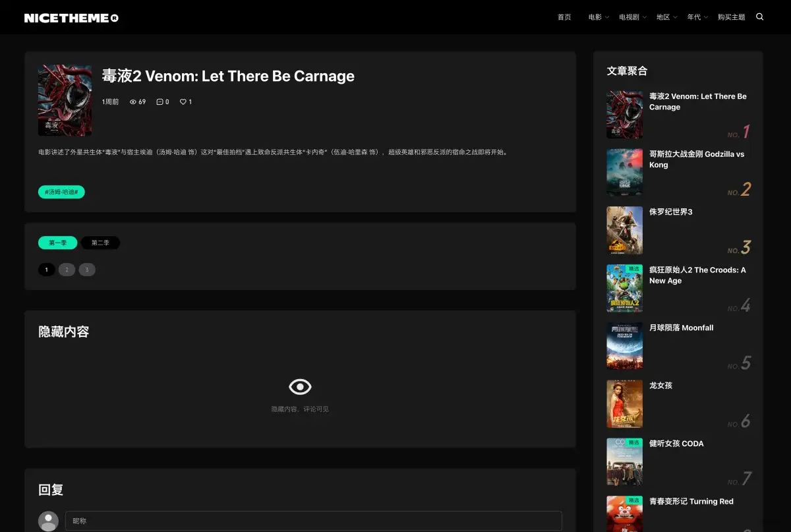The width and height of the screenshot is (791, 532).
Task: Select the 第一季 season toggle
Action: coord(57,243)
